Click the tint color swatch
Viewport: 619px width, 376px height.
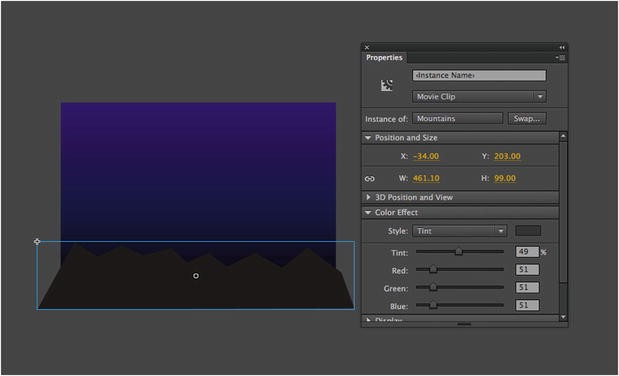[528, 231]
